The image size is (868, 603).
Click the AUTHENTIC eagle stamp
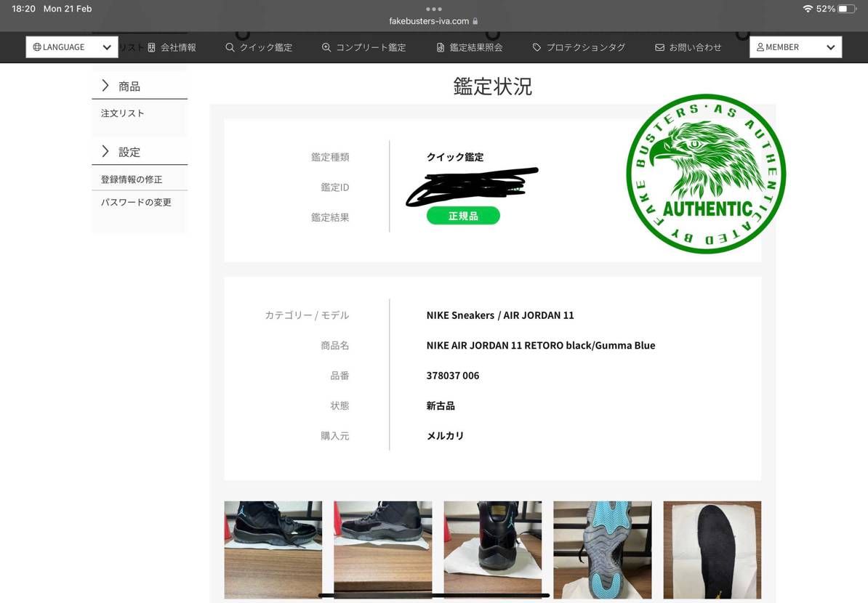click(x=706, y=174)
